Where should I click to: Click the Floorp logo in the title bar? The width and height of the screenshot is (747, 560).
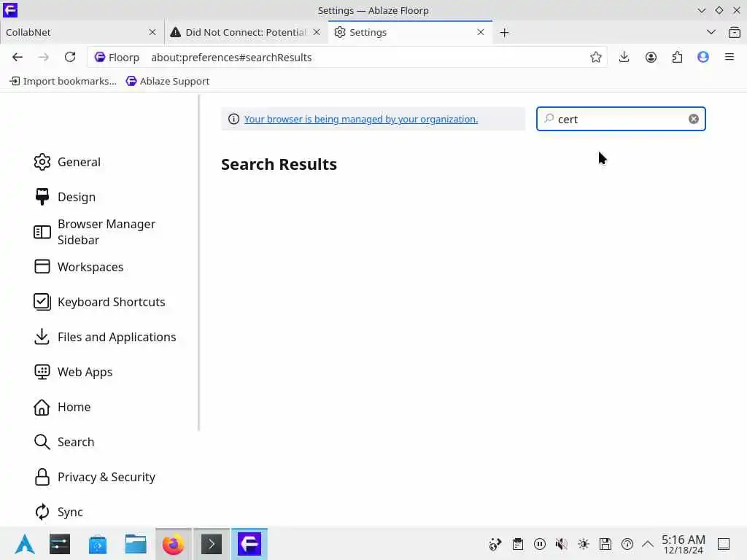(10, 10)
